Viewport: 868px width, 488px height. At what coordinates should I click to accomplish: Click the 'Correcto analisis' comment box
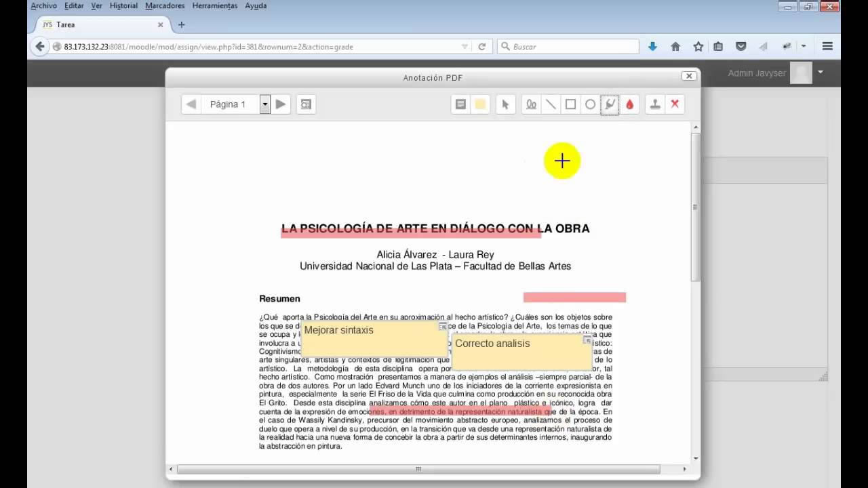click(523, 352)
